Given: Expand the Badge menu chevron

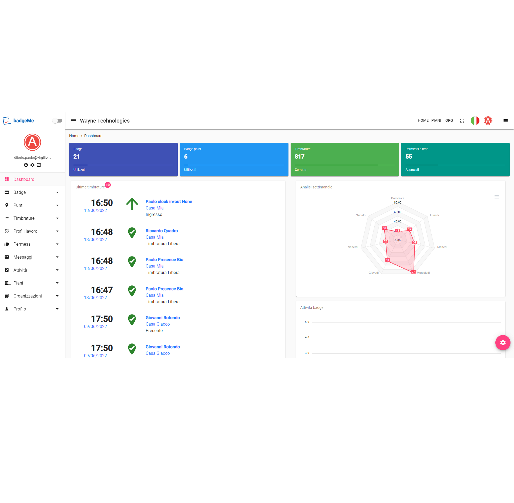Looking at the screenshot, I should (x=57, y=192).
